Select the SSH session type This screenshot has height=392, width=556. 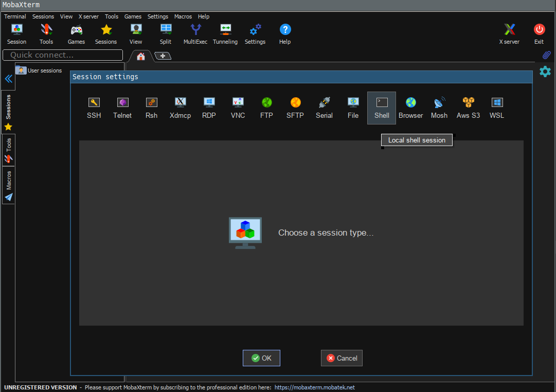pyautogui.click(x=94, y=108)
